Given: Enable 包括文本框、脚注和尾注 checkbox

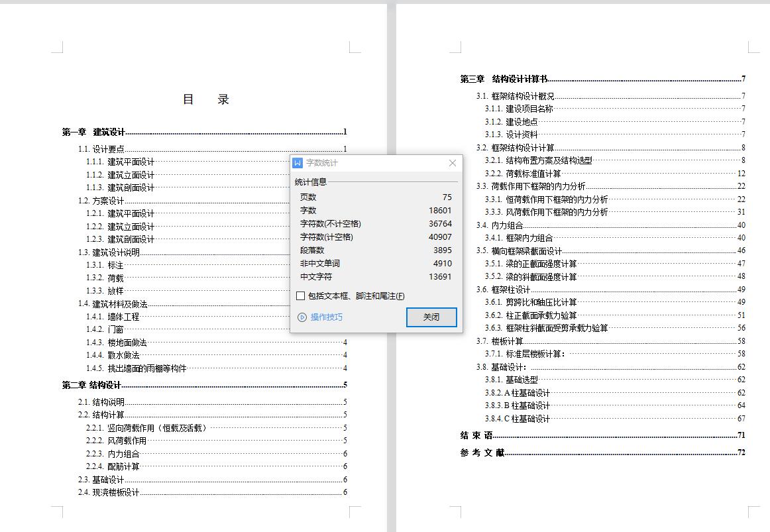Looking at the screenshot, I should click(x=301, y=296).
